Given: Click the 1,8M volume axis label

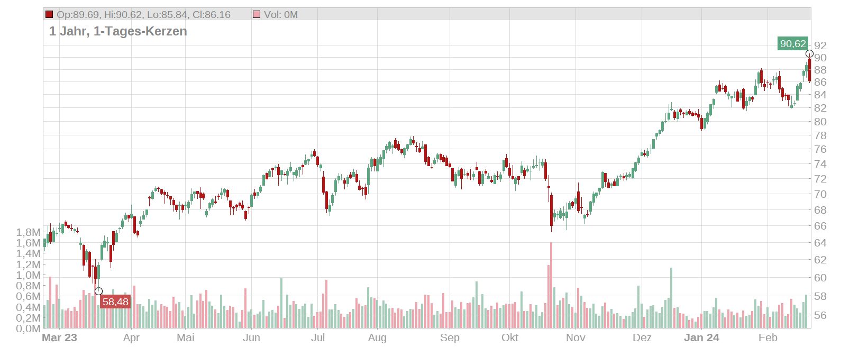Looking at the screenshot, I should (28, 232).
